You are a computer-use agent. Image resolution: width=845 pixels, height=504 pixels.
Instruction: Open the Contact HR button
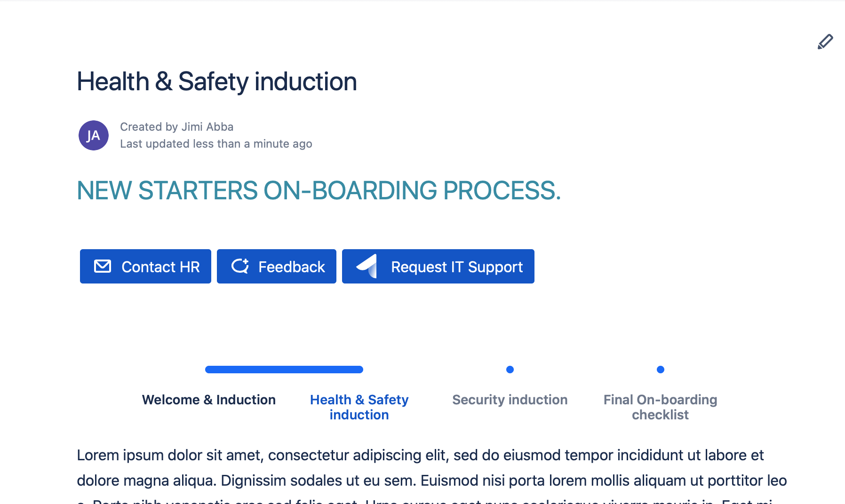[x=145, y=267]
